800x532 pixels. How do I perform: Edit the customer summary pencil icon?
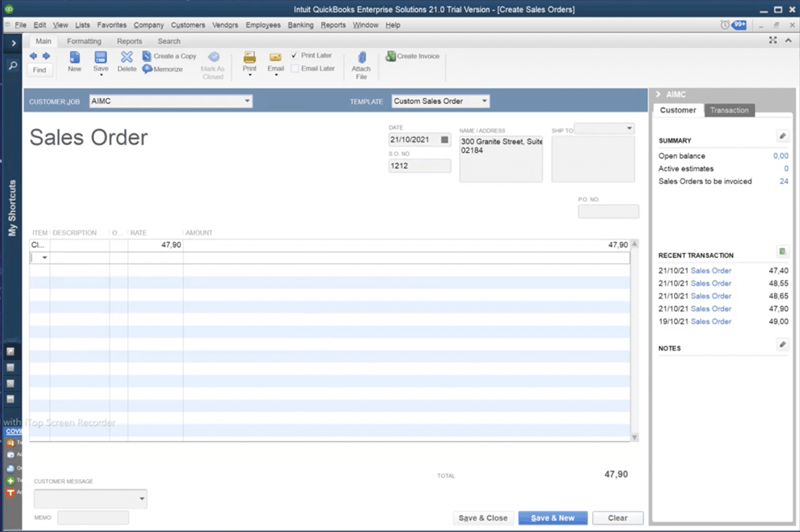tap(783, 136)
